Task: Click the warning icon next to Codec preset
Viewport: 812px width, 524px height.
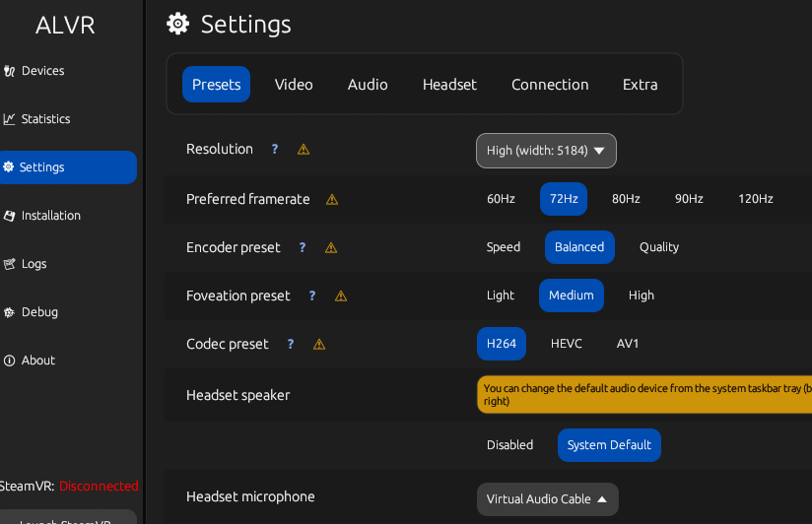Action: tap(319, 345)
